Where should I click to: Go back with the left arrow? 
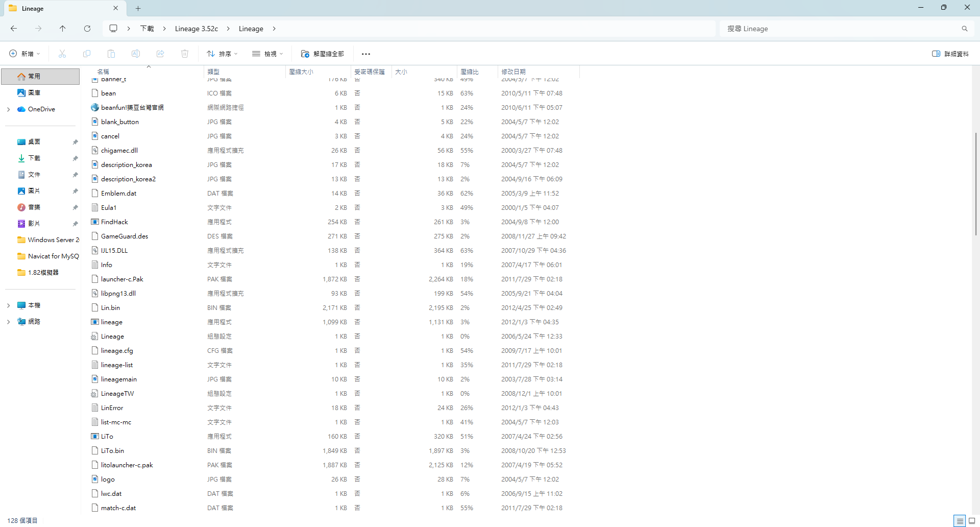(x=14, y=29)
